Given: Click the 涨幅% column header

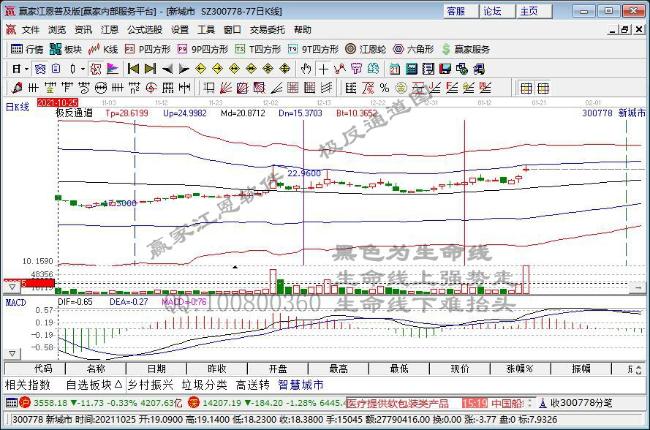Looking at the screenshot, I should [x=520, y=368].
